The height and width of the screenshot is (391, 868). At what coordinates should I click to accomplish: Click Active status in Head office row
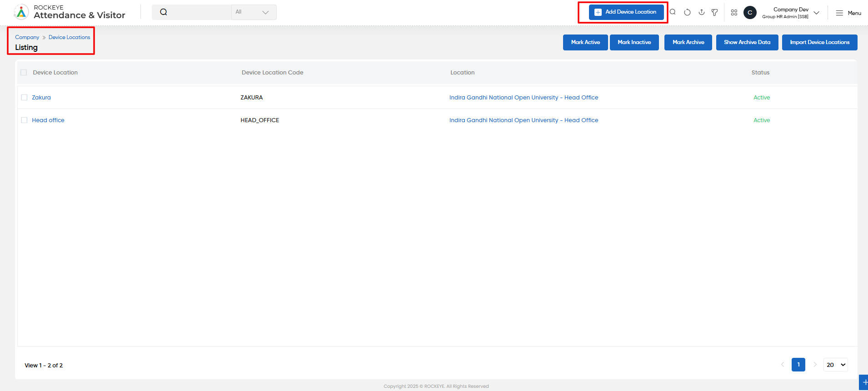click(762, 120)
